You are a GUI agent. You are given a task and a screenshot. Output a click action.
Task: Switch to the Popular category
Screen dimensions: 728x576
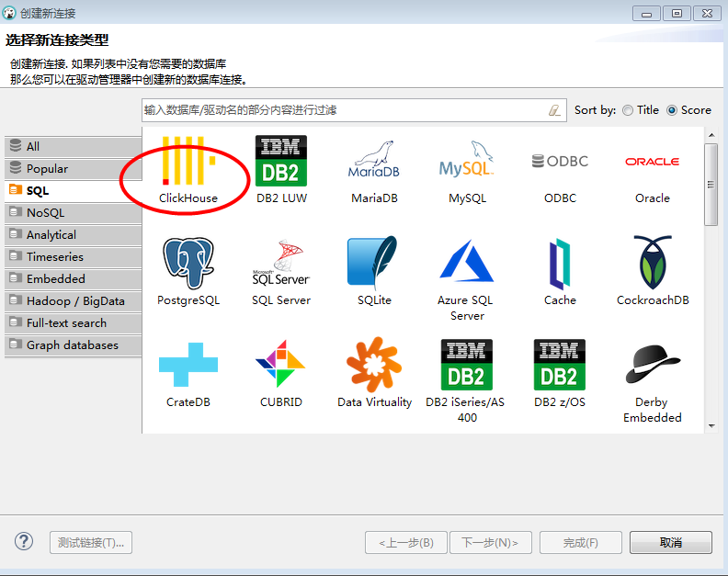click(x=73, y=168)
